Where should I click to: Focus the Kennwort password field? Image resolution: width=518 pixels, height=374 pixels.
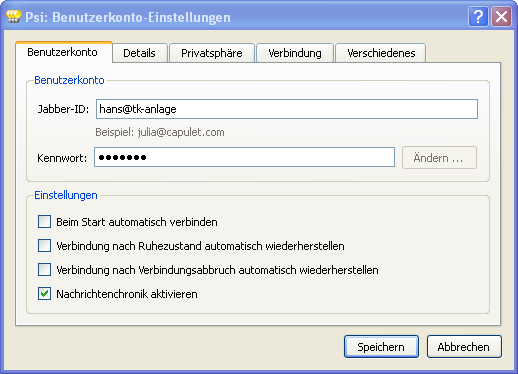click(245, 157)
